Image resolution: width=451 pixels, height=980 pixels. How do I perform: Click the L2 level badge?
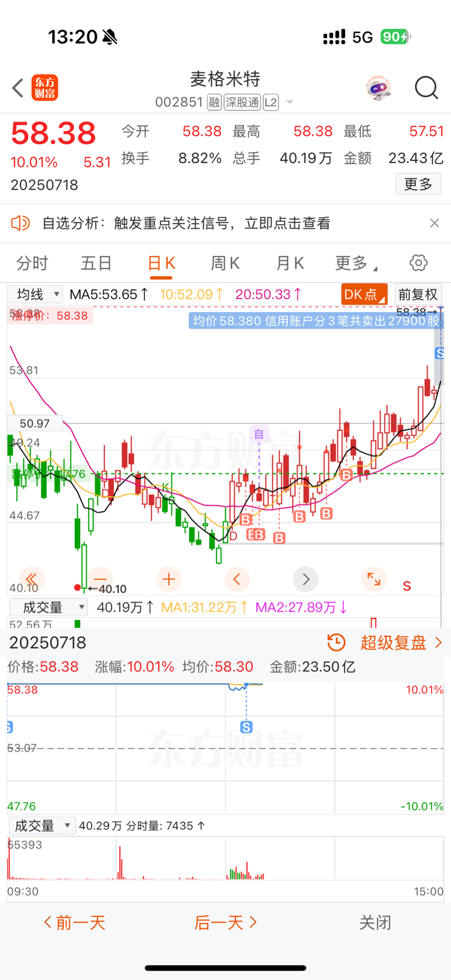pyautogui.click(x=271, y=103)
